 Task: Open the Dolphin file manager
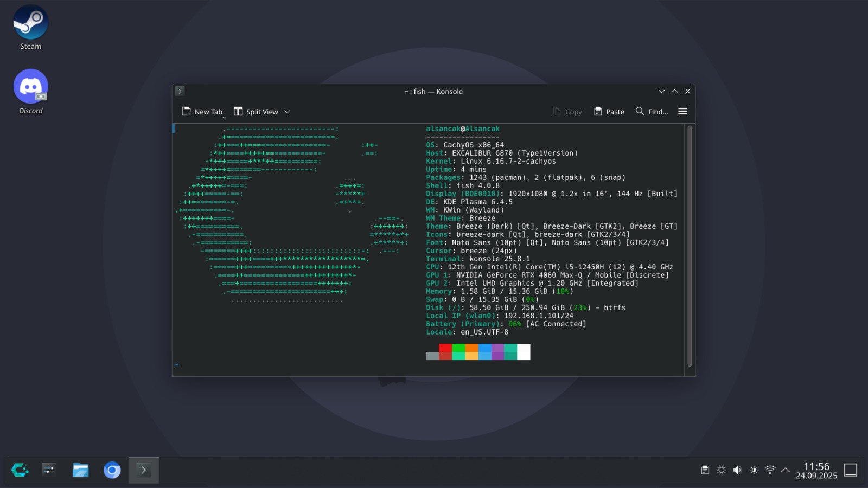click(x=80, y=470)
